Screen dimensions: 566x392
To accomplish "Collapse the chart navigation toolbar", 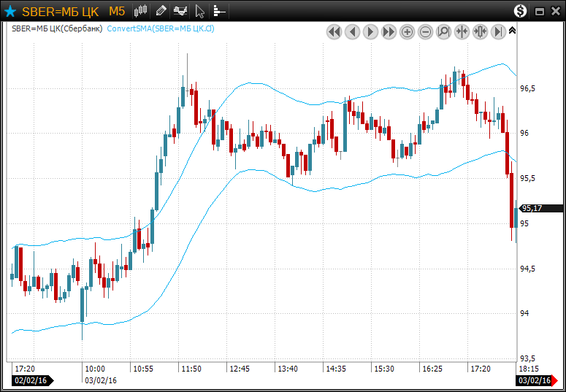I will tap(512, 31).
